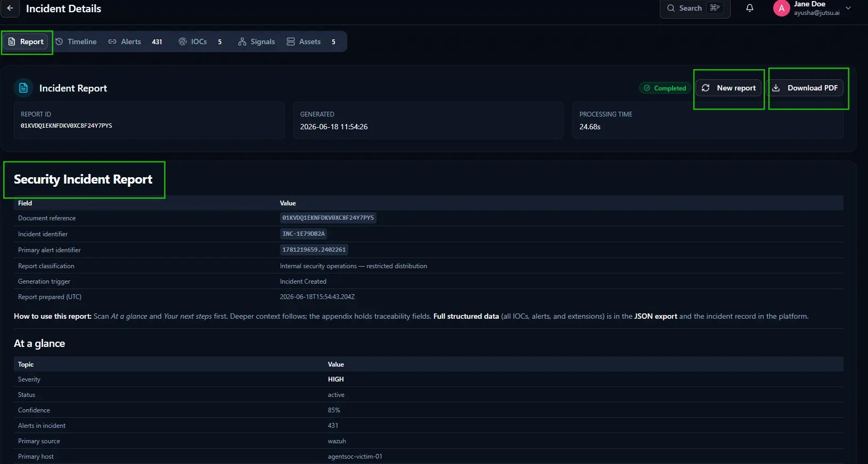
Task: Click 'Internal security operations — restricted distribution'
Action: click(354, 266)
